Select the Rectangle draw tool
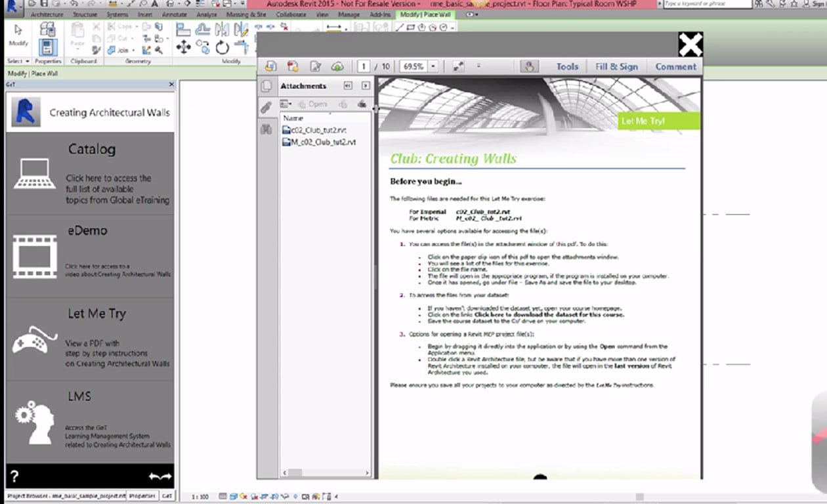This screenshot has height=504, width=827. [x=410, y=28]
